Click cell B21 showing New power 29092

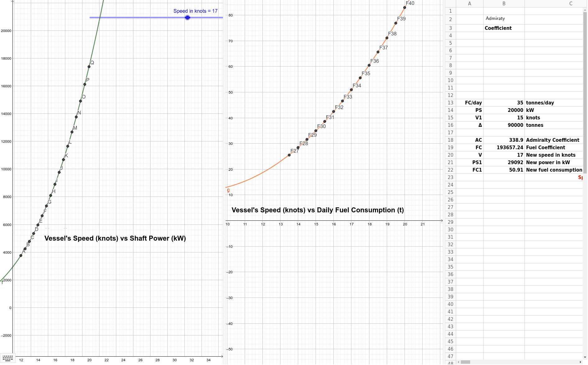504,162
